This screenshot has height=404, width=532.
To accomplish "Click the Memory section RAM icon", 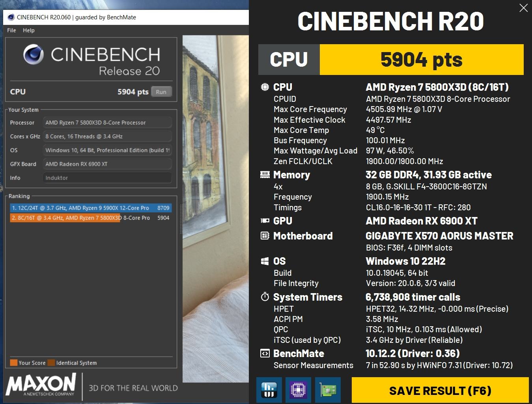I will coord(265,175).
